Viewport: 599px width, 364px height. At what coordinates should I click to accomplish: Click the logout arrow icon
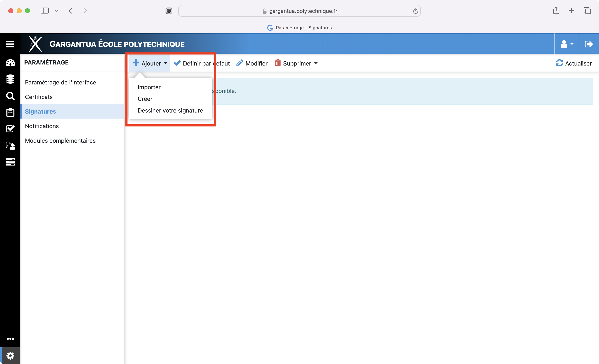point(589,44)
